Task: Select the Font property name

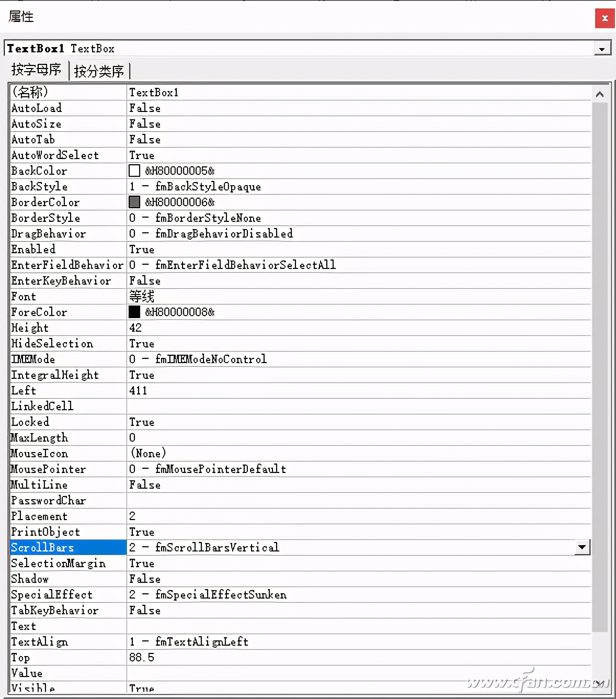Action: click(24, 296)
